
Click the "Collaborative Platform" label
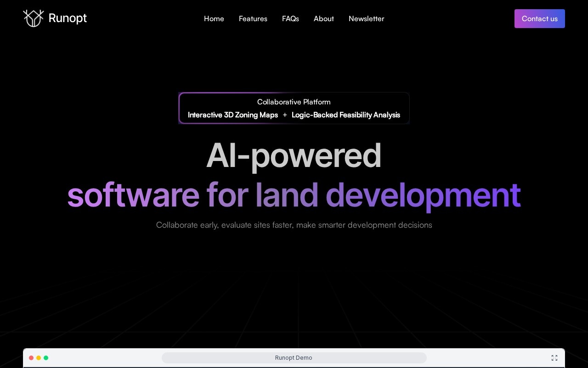[x=294, y=102]
